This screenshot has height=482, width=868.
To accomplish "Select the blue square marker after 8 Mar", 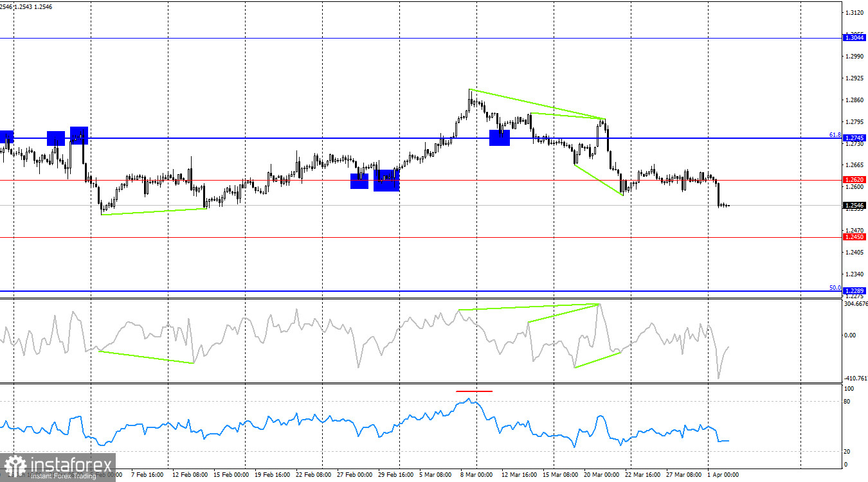I will (500, 138).
